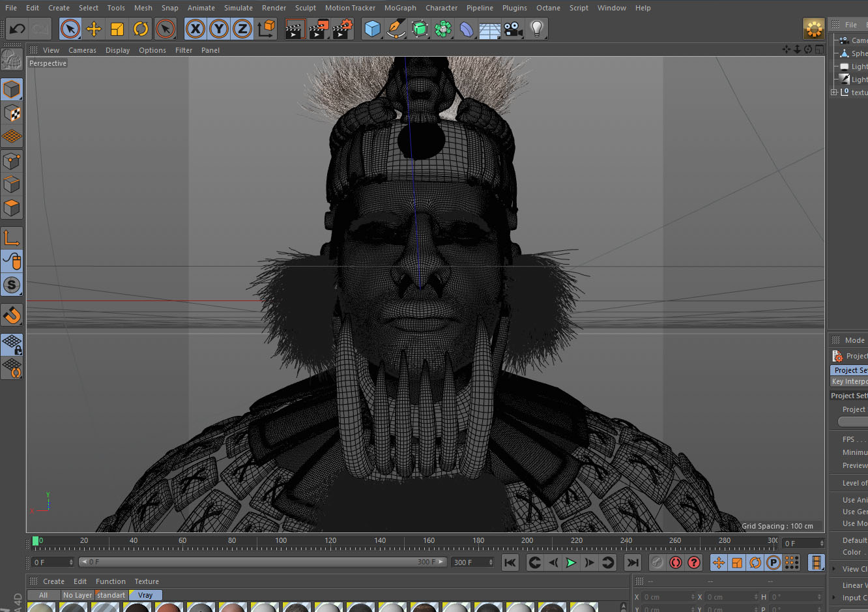Expand the Input C section arrow

coord(833,598)
